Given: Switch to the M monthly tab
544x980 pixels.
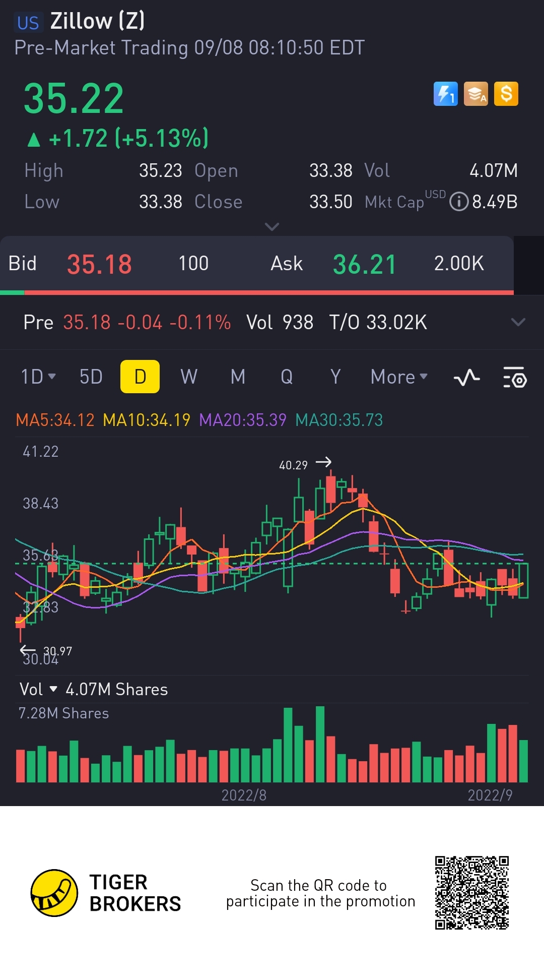Looking at the screenshot, I should (x=238, y=377).
